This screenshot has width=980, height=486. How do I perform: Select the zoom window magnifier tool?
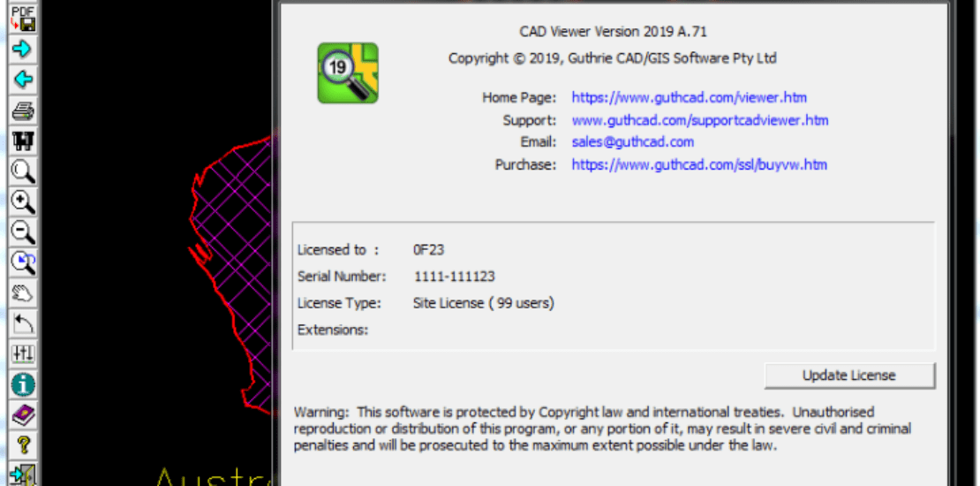(x=23, y=171)
